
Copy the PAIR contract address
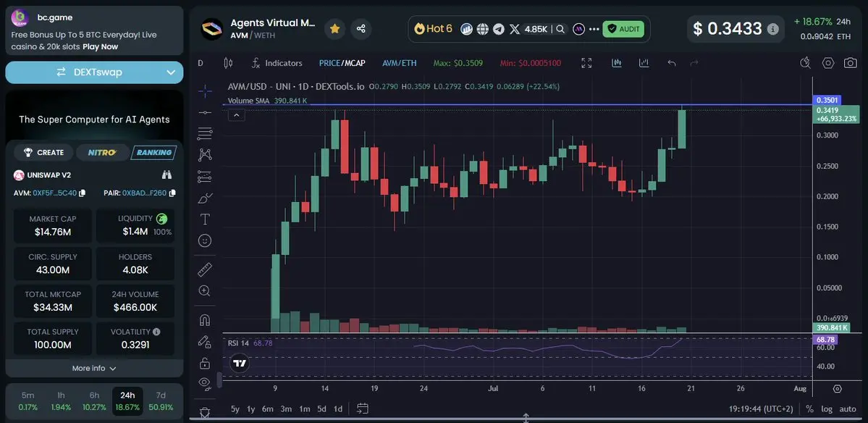[172, 193]
